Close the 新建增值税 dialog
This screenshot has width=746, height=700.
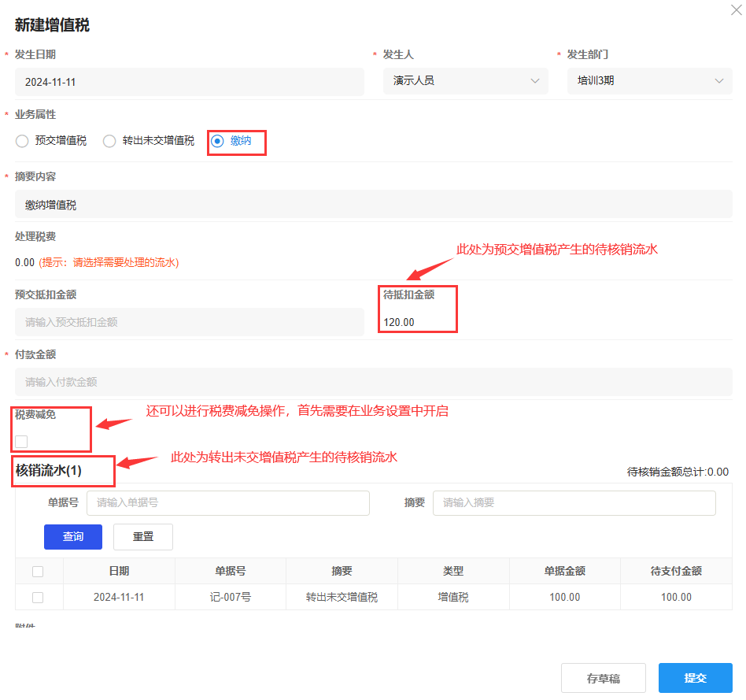(735, 9)
